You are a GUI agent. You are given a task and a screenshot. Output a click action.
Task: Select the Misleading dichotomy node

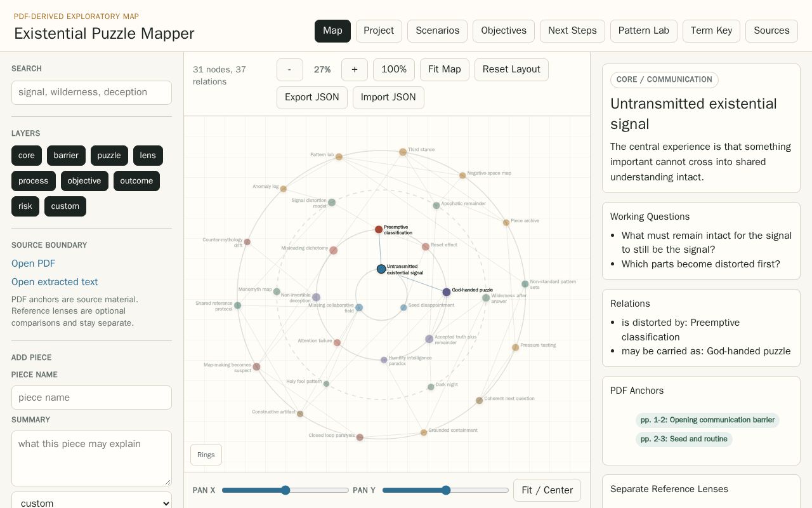[333, 250]
